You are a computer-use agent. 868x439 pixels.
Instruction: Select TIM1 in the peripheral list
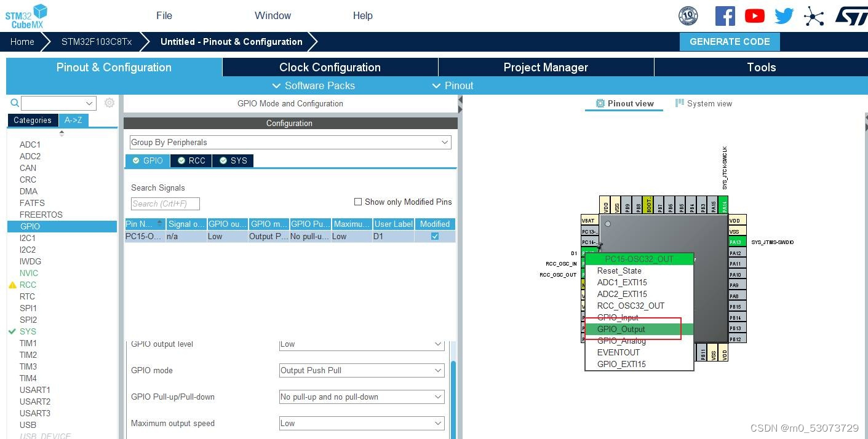(28, 343)
